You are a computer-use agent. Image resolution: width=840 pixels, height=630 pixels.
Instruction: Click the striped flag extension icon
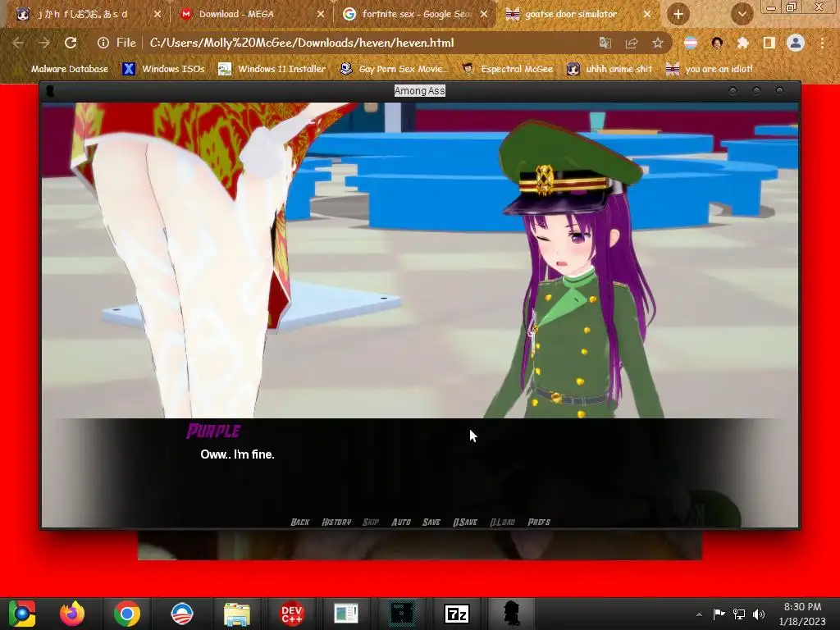(x=691, y=43)
